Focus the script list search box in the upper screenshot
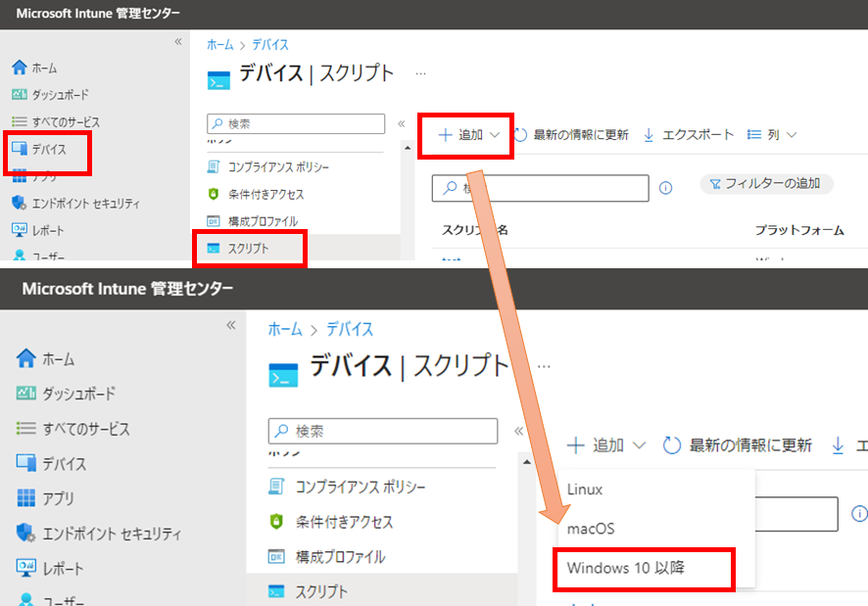 tap(540, 188)
